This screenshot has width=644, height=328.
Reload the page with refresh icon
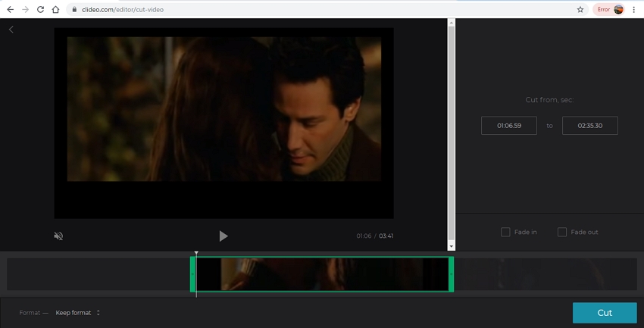click(40, 10)
